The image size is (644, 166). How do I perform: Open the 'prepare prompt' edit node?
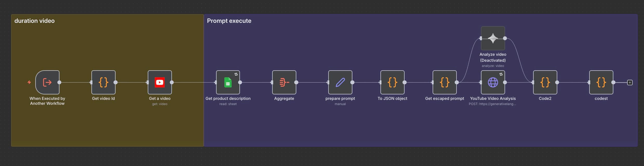(340, 82)
